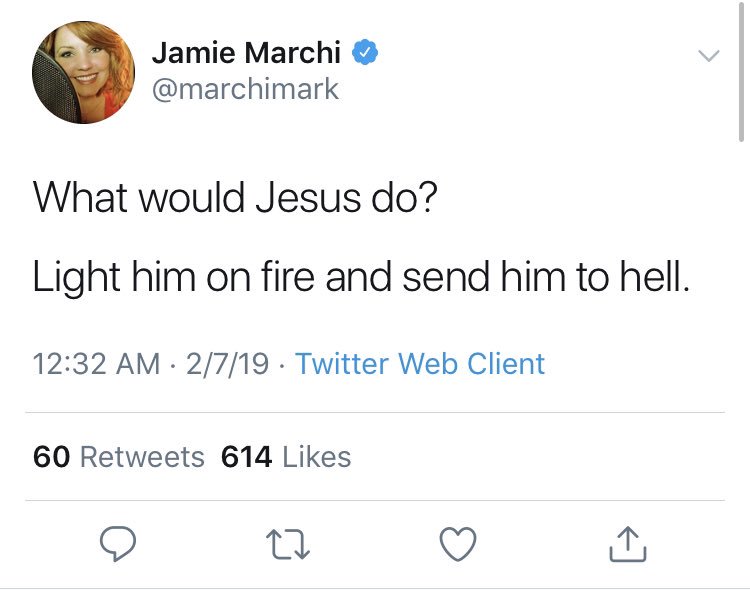The height and width of the screenshot is (590, 750).
Task: Select the 'Light him on fire' sentence
Action: coord(362,277)
